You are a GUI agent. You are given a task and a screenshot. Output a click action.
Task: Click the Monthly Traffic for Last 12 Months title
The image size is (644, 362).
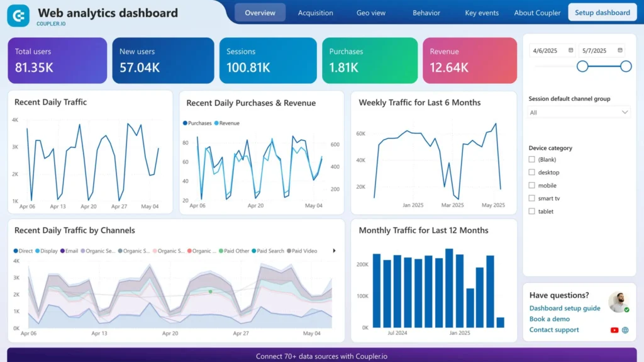pyautogui.click(x=423, y=230)
